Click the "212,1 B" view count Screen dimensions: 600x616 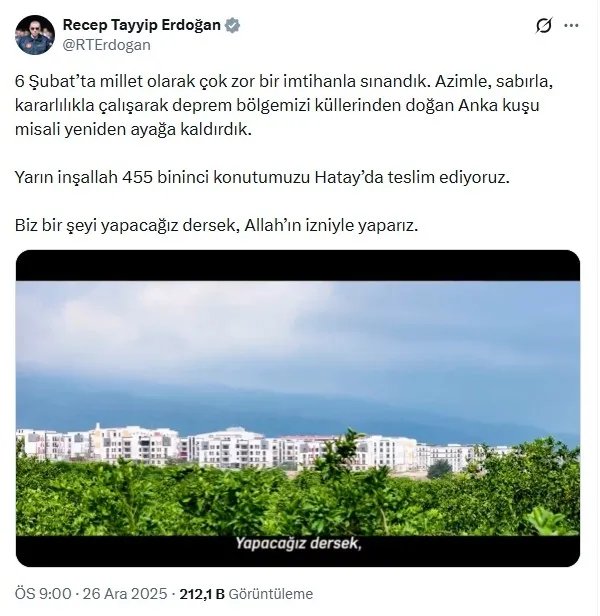202,594
